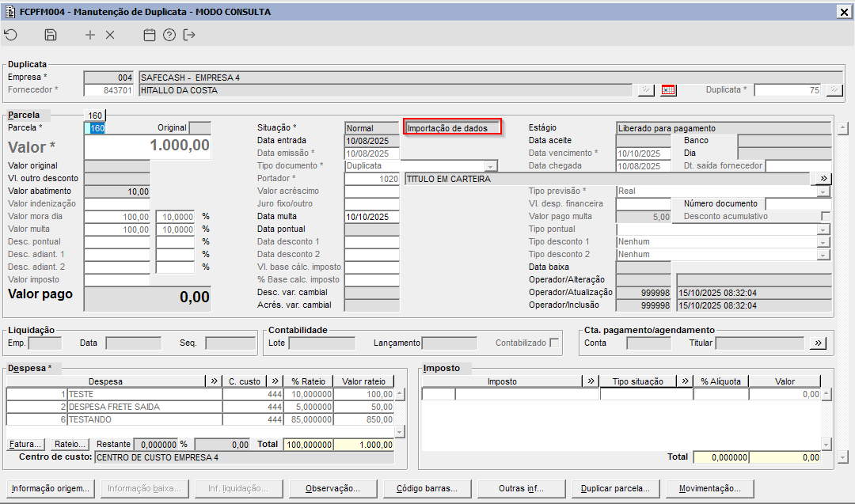
Task: Click the application icon in the title bar
Action: (x=9, y=11)
